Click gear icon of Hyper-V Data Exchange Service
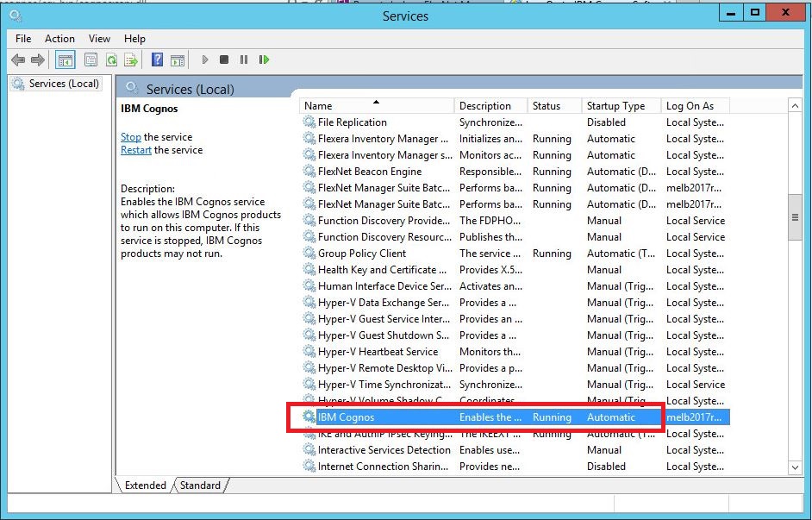This screenshot has width=812, height=520. tap(309, 303)
